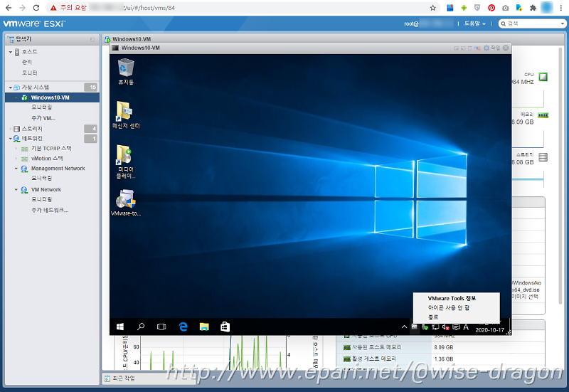The height and width of the screenshot is (392, 569).
Task: Open 모니터링 under VM Network
Action: [42, 199]
